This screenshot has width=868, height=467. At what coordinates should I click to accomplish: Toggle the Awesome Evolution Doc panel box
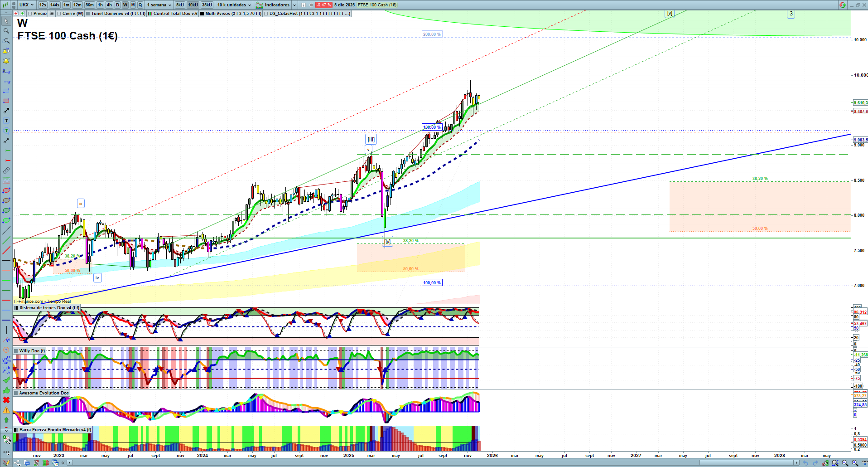pos(16,393)
